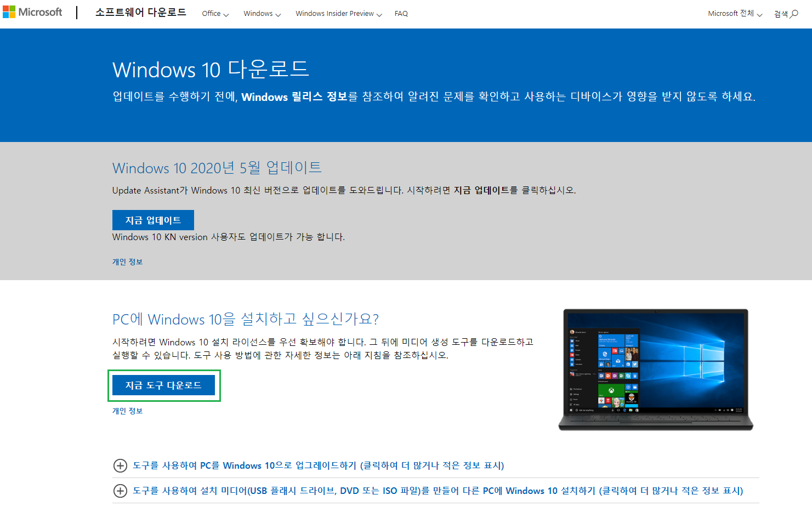Click the '지금 도구 다운로드' button
The height and width of the screenshot is (506, 812).
(x=163, y=385)
